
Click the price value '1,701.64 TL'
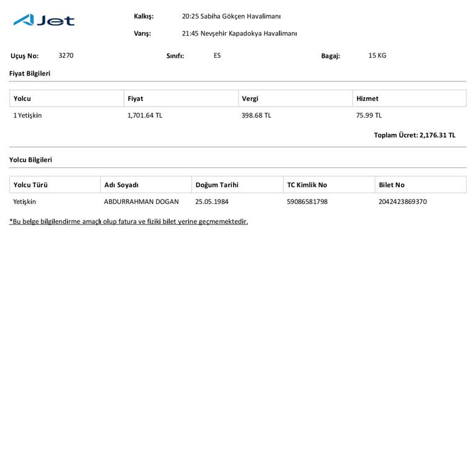click(145, 115)
